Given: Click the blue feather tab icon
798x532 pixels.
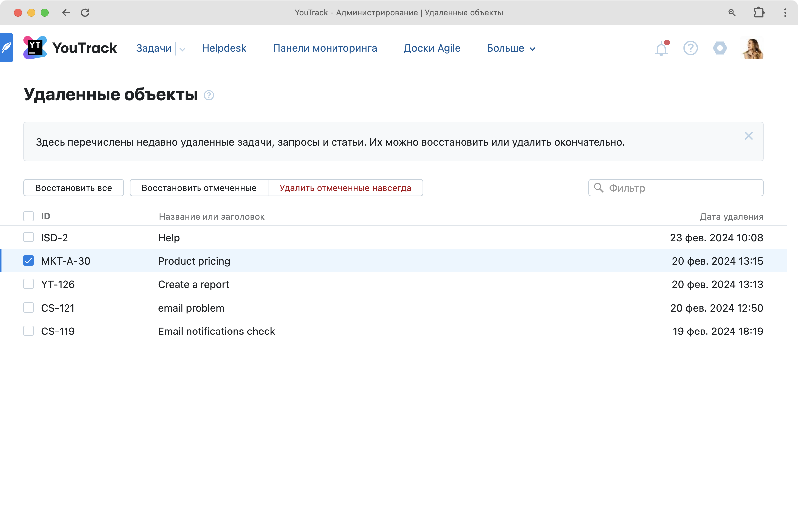Looking at the screenshot, I should 6,48.
